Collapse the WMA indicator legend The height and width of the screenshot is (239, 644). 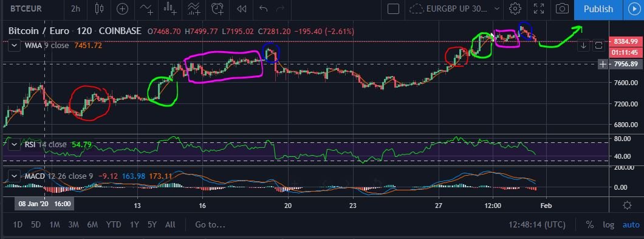point(15,45)
